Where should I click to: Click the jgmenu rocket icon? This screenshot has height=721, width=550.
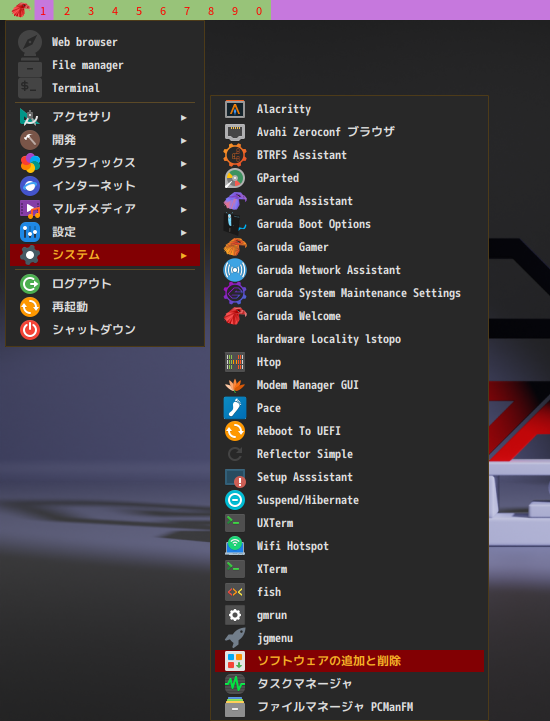coord(235,638)
